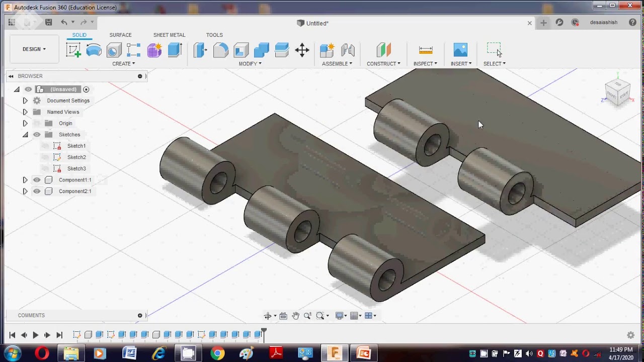
Task: Expand Component2:1 node
Action: (x=25, y=191)
